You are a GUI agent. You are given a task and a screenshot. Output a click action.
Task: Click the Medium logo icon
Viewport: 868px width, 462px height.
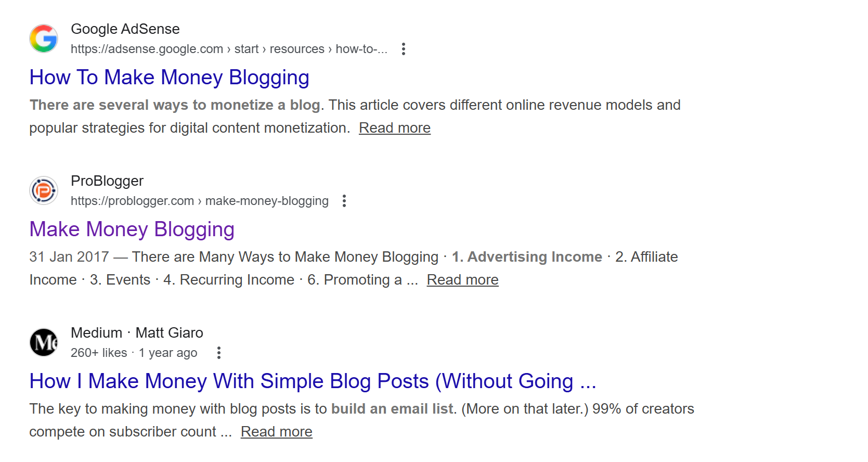click(x=44, y=342)
